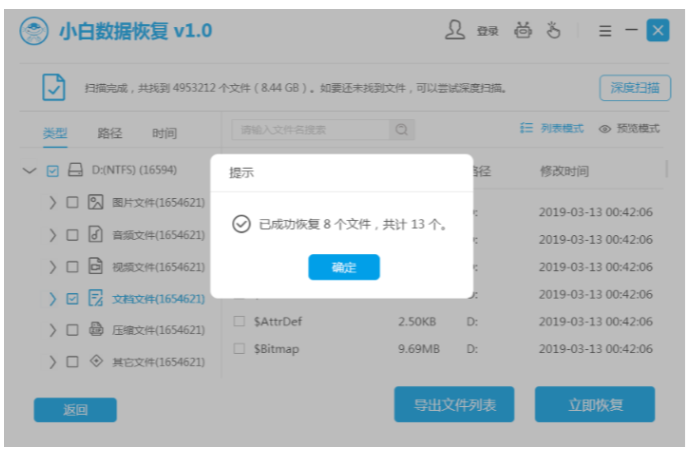Collapse the D:(NTFS) drive node
The image size is (691, 457).
pos(29,171)
